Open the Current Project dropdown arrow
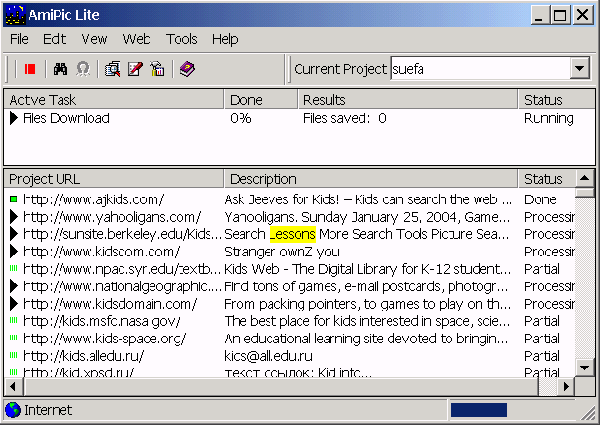 [579, 69]
